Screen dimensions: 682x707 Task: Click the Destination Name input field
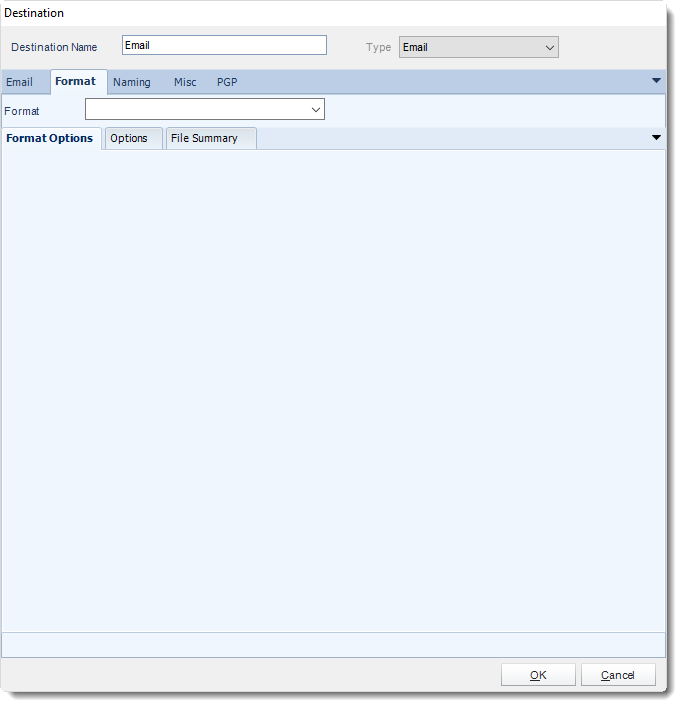pyautogui.click(x=224, y=45)
